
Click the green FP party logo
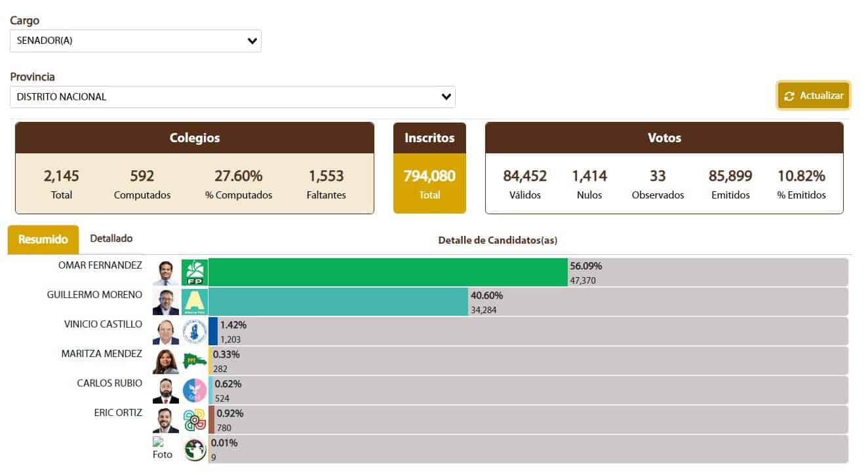(x=195, y=273)
